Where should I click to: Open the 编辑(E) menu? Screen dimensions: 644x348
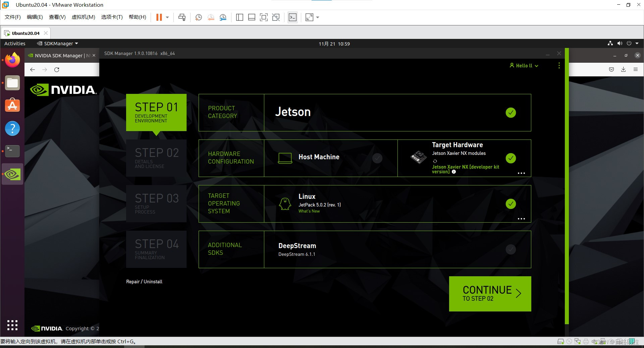pyautogui.click(x=35, y=17)
